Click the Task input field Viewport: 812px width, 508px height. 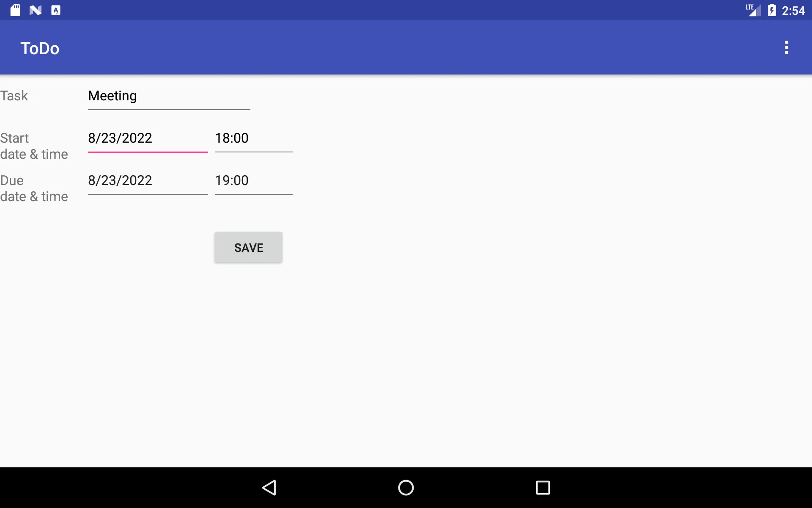point(169,95)
